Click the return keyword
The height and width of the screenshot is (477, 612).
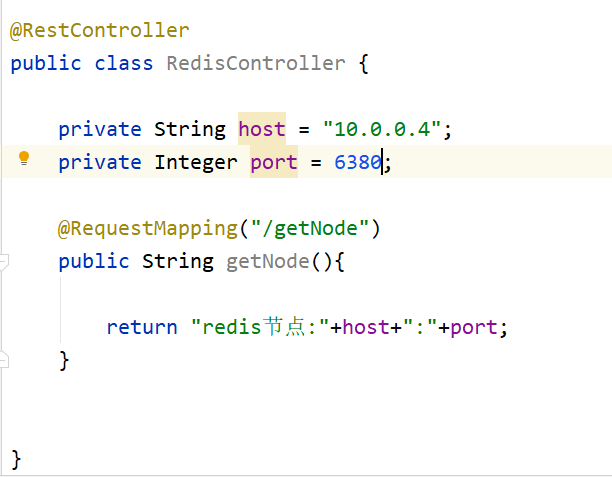(142, 326)
